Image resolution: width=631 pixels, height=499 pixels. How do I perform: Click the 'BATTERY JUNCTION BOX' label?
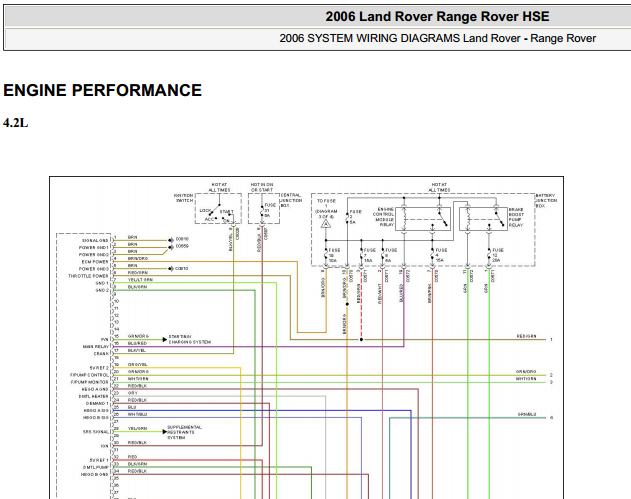pos(546,200)
